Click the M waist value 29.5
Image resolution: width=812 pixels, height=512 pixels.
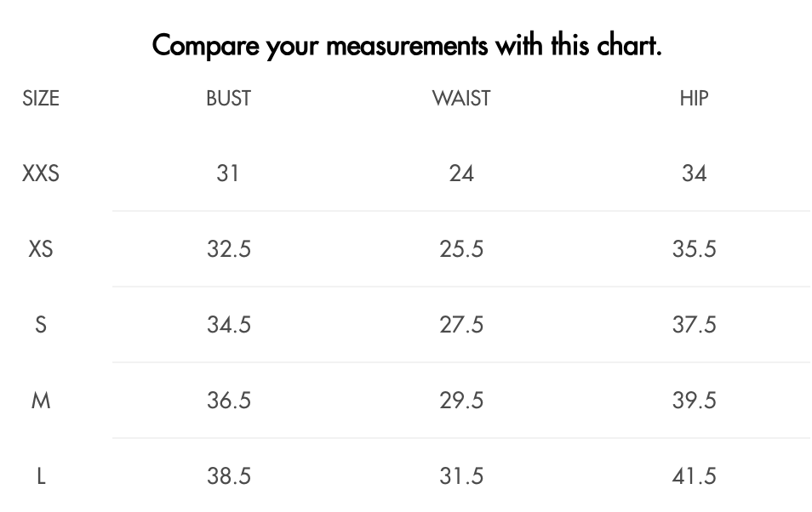pos(461,401)
